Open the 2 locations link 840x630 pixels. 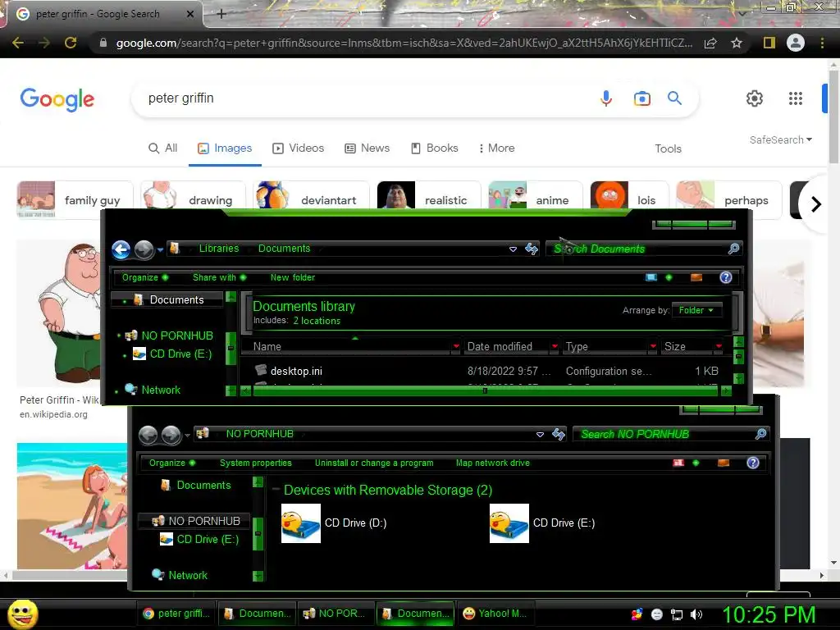[317, 321]
